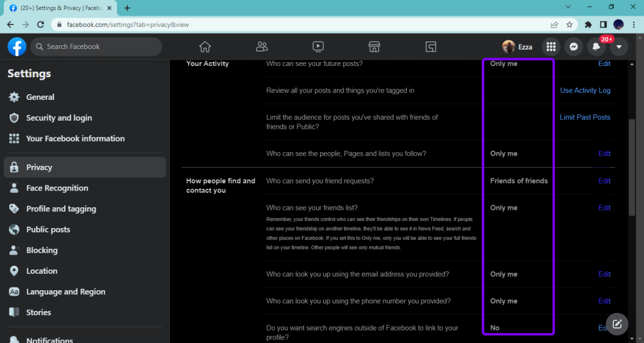Open the Account dropdown arrow
This screenshot has width=644, height=343.
coord(619,46)
